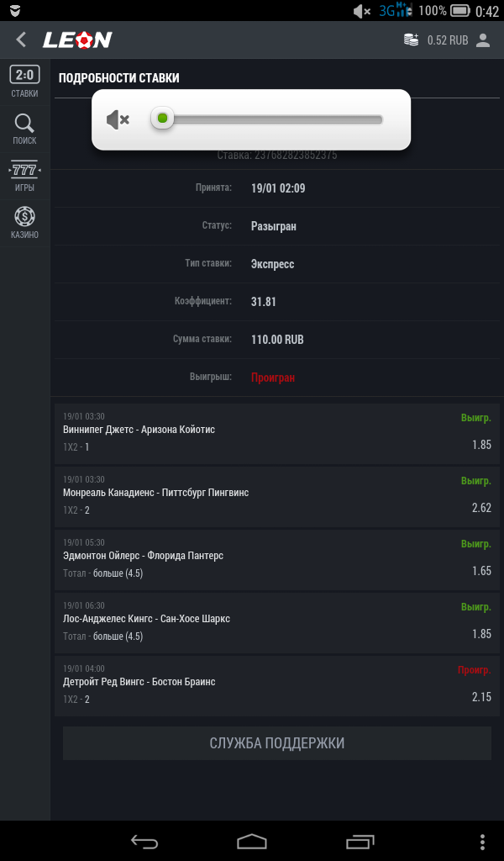Contact Служба поддержки button

click(277, 743)
